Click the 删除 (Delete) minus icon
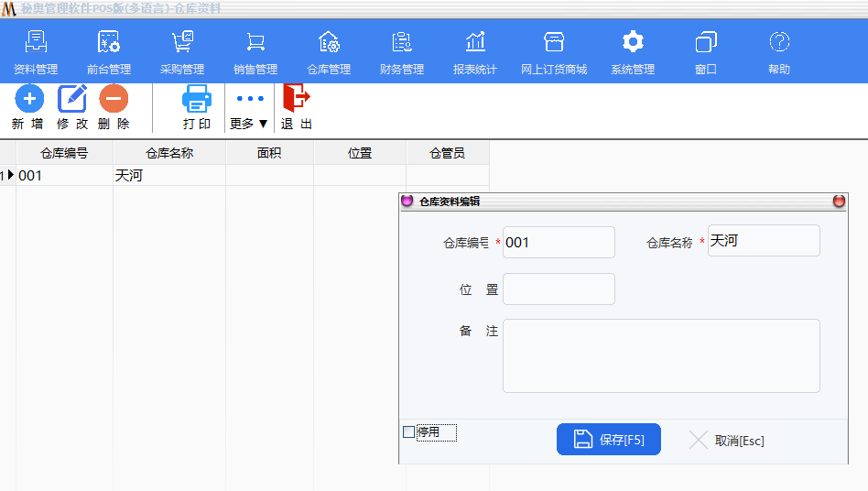 [114, 99]
